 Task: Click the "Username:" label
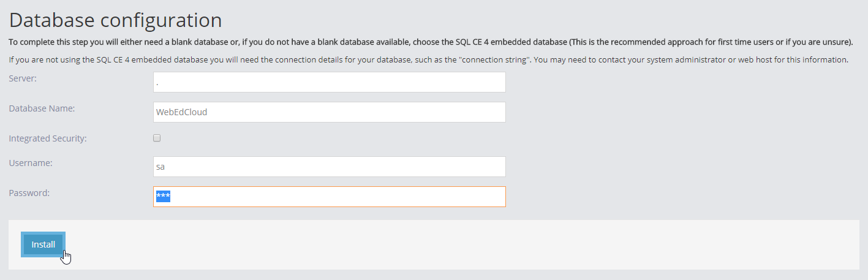(x=31, y=163)
